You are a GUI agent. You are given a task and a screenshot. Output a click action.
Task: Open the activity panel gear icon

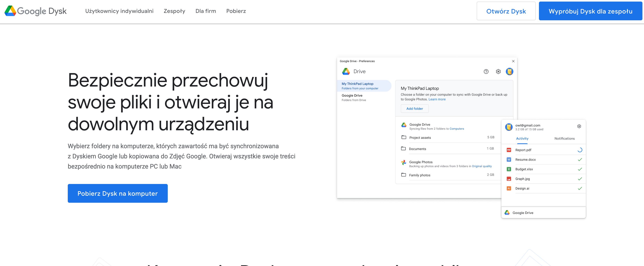579,126
